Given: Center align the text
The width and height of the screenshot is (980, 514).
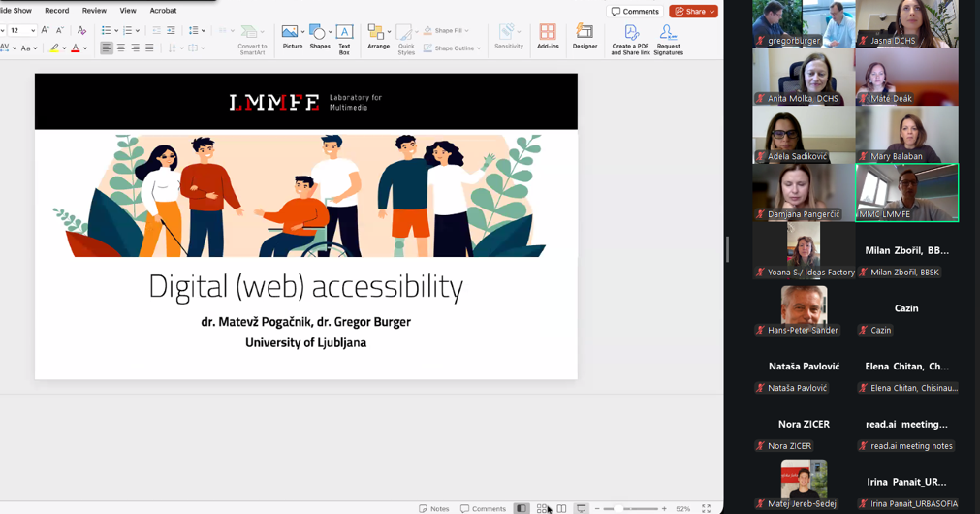Looking at the screenshot, I should tap(121, 48).
